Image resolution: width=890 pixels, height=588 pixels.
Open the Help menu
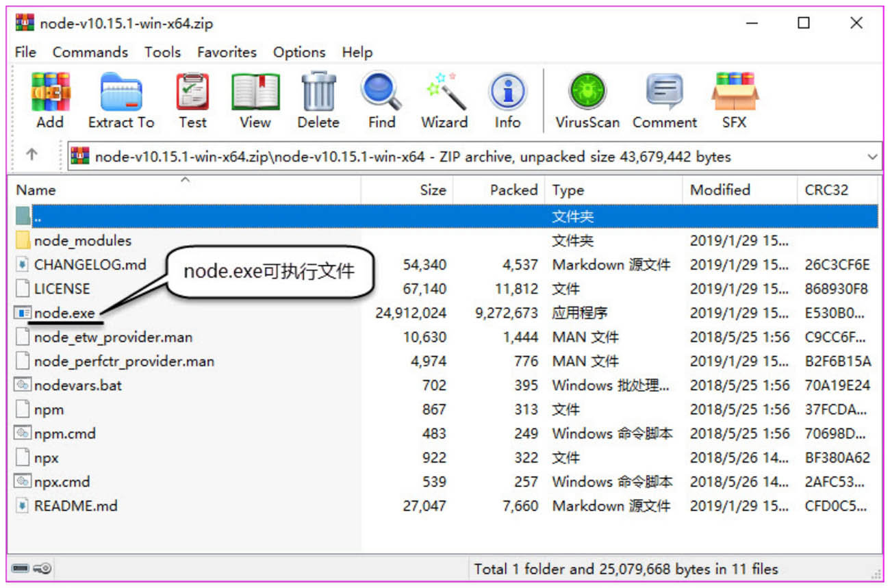(x=357, y=52)
